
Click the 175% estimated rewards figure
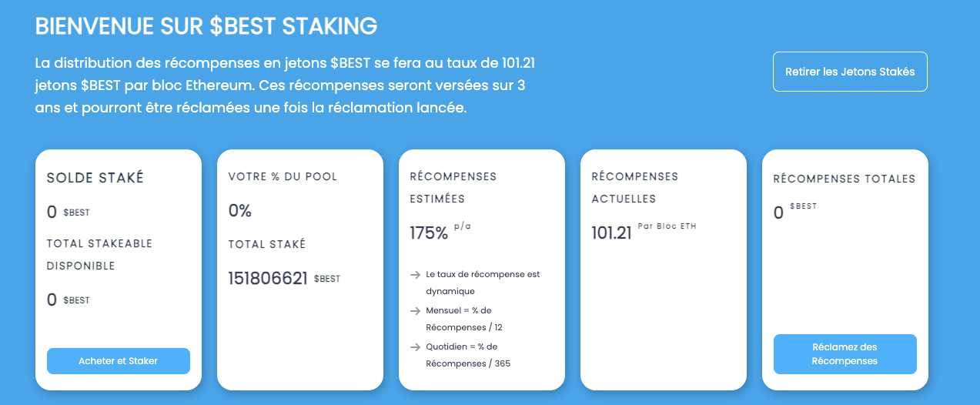pos(429,233)
